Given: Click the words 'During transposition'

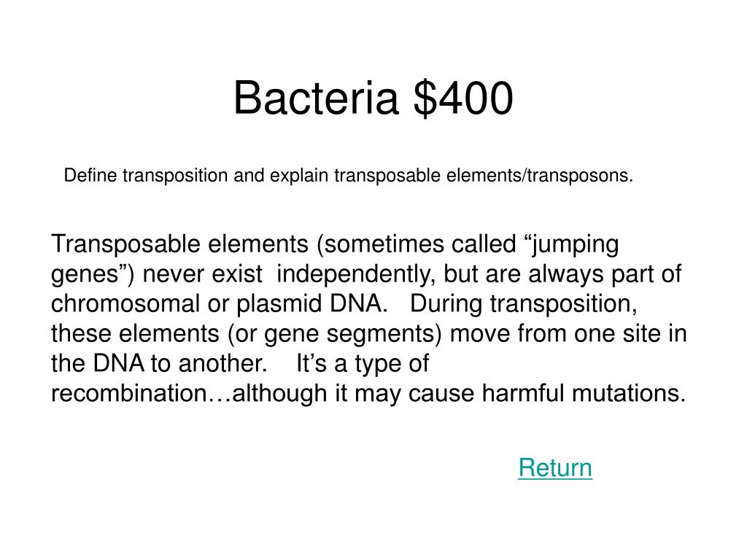Looking at the screenshot, I should (523, 304).
